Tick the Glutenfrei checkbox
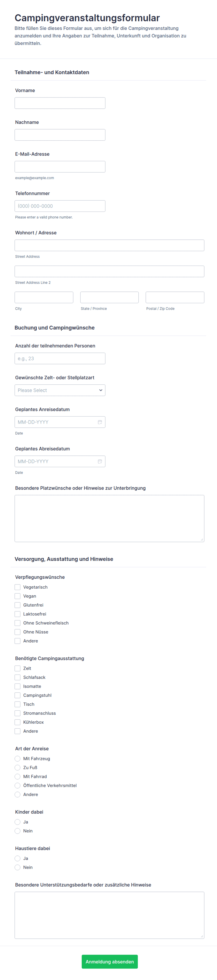Screen dimensions: 217x980 tap(17, 605)
